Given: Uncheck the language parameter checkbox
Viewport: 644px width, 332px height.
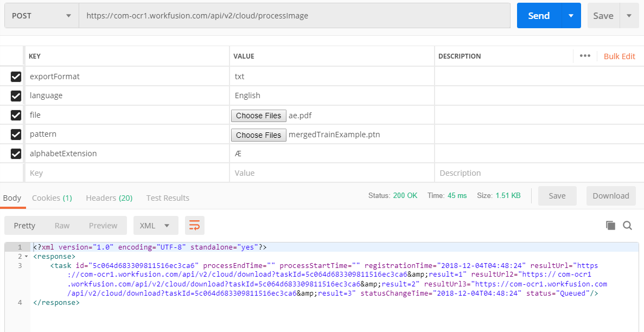Looking at the screenshot, I should [x=16, y=95].
